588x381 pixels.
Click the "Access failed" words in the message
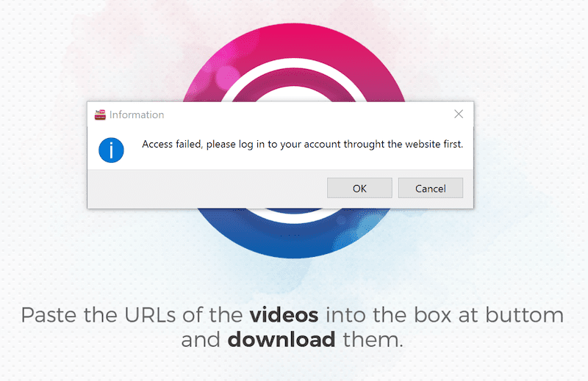[x=171, y=145]
